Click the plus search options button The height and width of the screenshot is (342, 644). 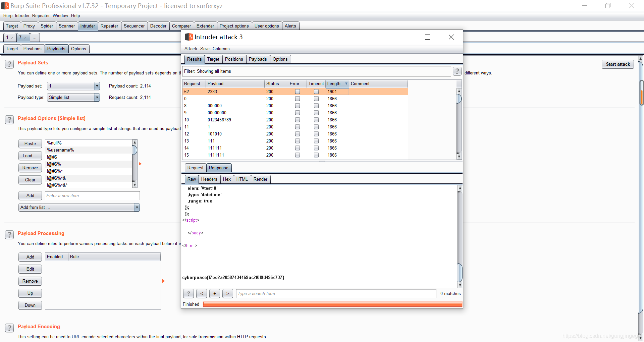(x=215, y=293)
